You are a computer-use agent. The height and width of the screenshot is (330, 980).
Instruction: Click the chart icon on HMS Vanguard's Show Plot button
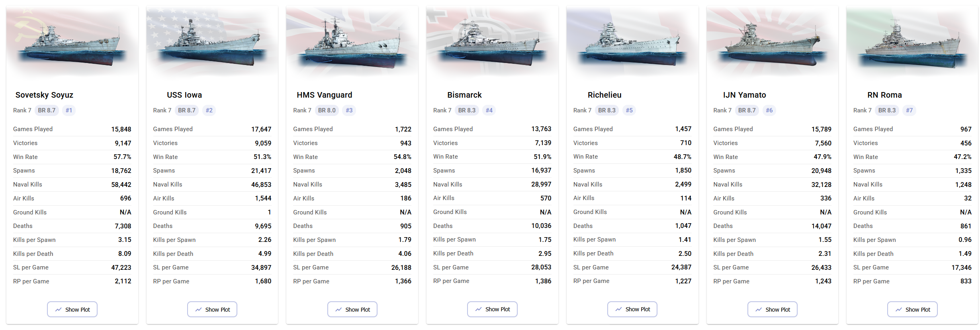pyautogui.click(x=338, y=309)
